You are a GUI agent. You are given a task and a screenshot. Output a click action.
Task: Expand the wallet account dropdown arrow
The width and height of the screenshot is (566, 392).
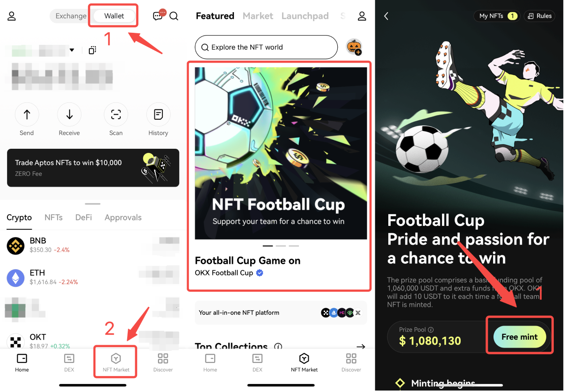(72, 50)
